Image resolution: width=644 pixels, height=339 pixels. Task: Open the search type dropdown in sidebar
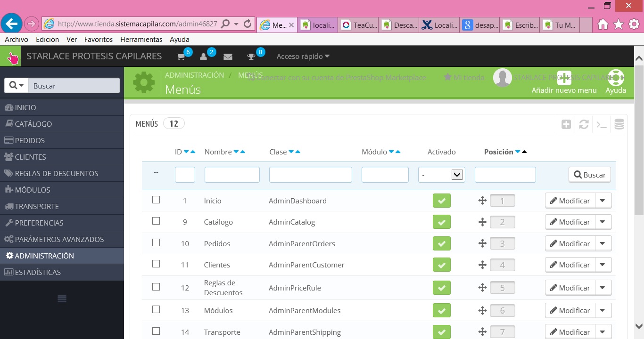coord(17,85)
